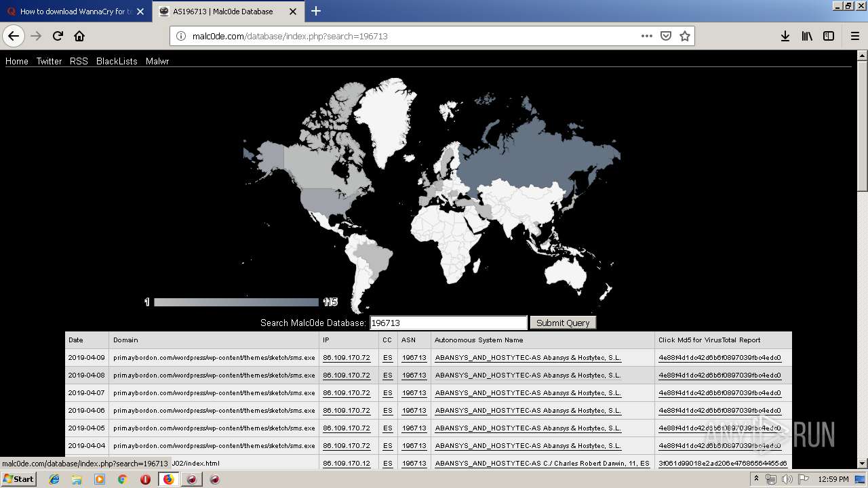Open ASN 196713 in the 2019-04-04 row

click(414, 446)
